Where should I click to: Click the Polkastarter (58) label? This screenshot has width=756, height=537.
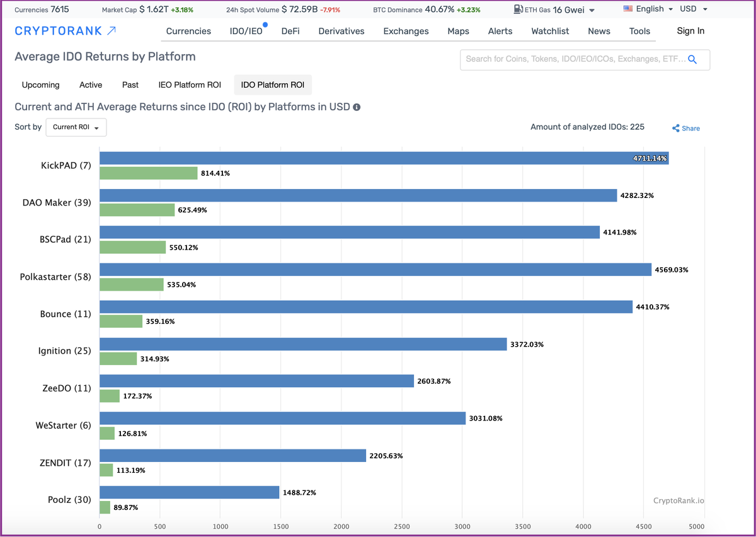coord(55,277)
